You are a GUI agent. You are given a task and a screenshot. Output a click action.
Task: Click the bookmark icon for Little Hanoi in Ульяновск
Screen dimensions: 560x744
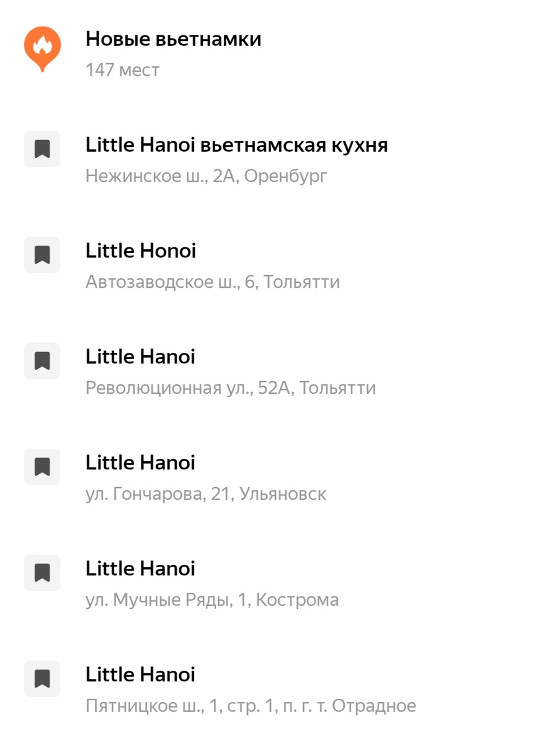point(42,467)
